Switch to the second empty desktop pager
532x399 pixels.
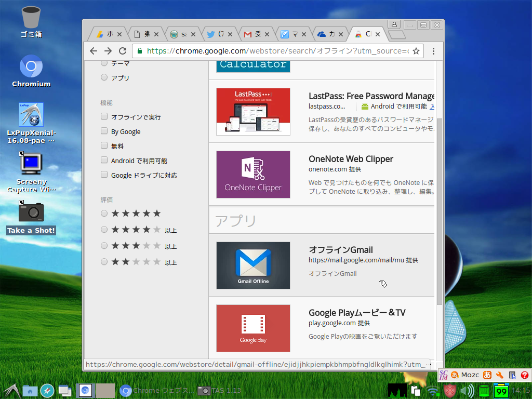coord(105,391)
